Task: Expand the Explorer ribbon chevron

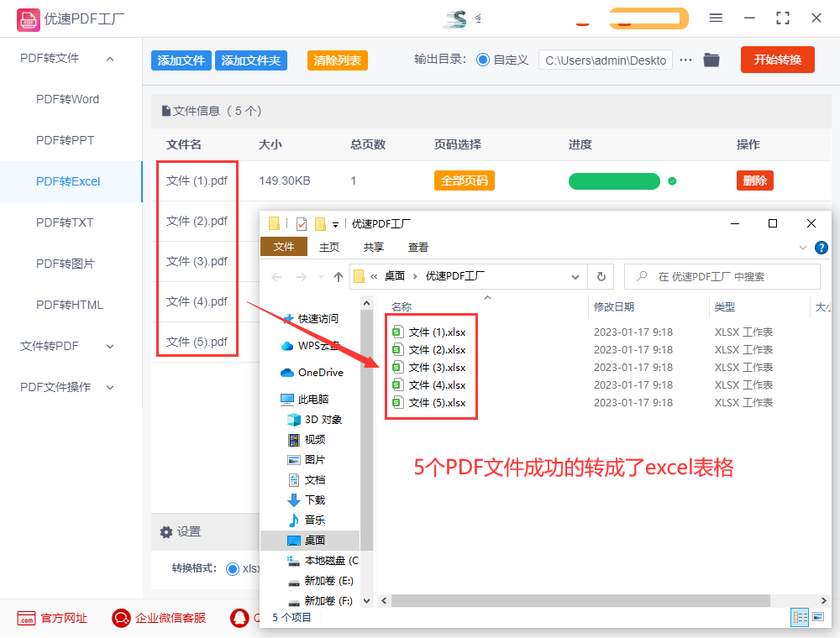Action: click(x=802, y=248)
